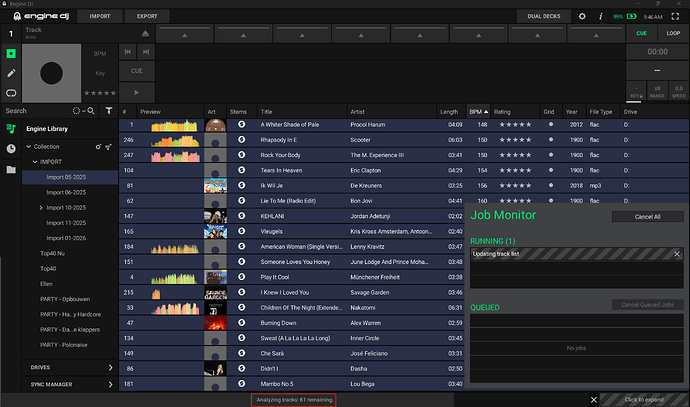Click the add smart list icon beside Collection
The image size is (690, 407).
pos(108,147)
